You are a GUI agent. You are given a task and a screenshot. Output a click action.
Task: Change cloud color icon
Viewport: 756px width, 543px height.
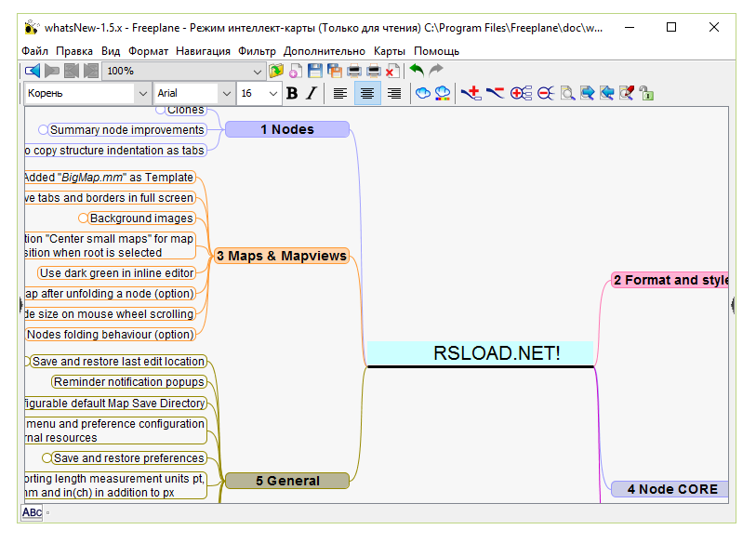pos(443,93)
